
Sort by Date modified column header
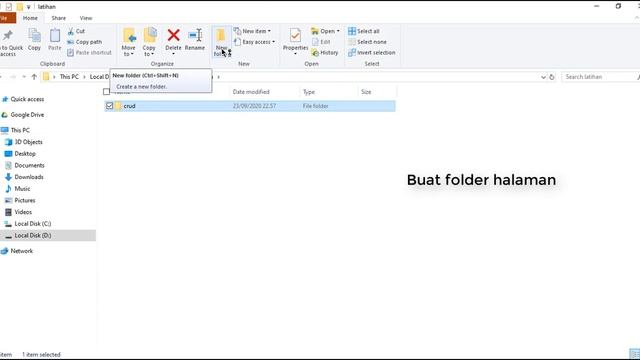251,92
